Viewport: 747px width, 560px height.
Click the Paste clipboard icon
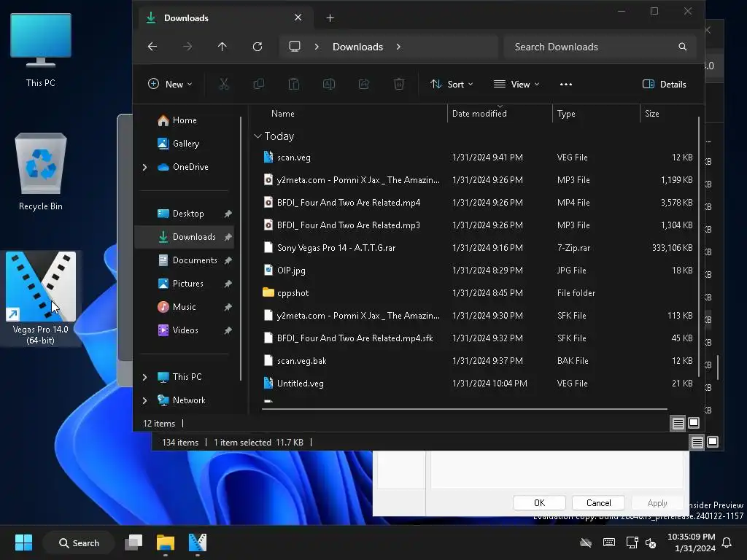point(294,85)
